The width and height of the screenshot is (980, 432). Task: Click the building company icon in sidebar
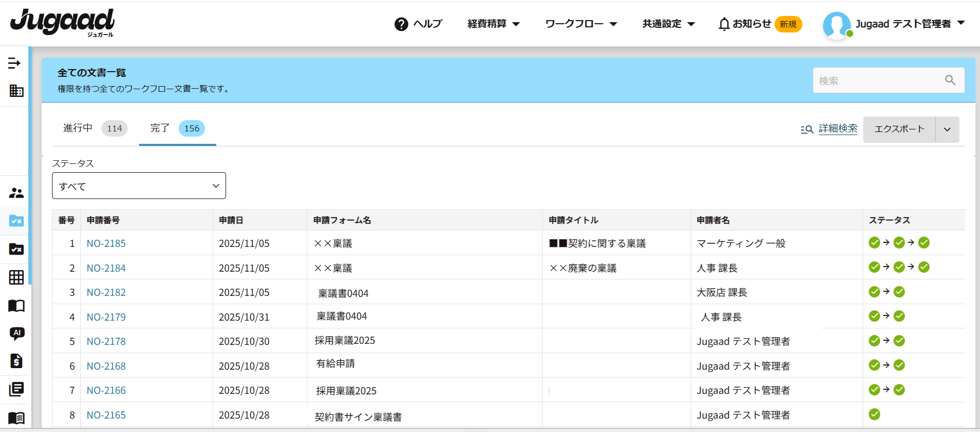point(16,91)
